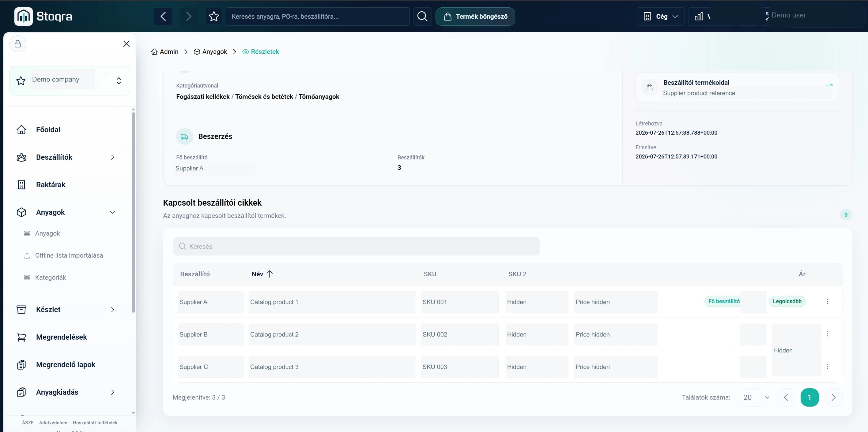Click the Megrendelő lapok clipboard icon
Screen dimensions: 868x432
tap(21, 365)
